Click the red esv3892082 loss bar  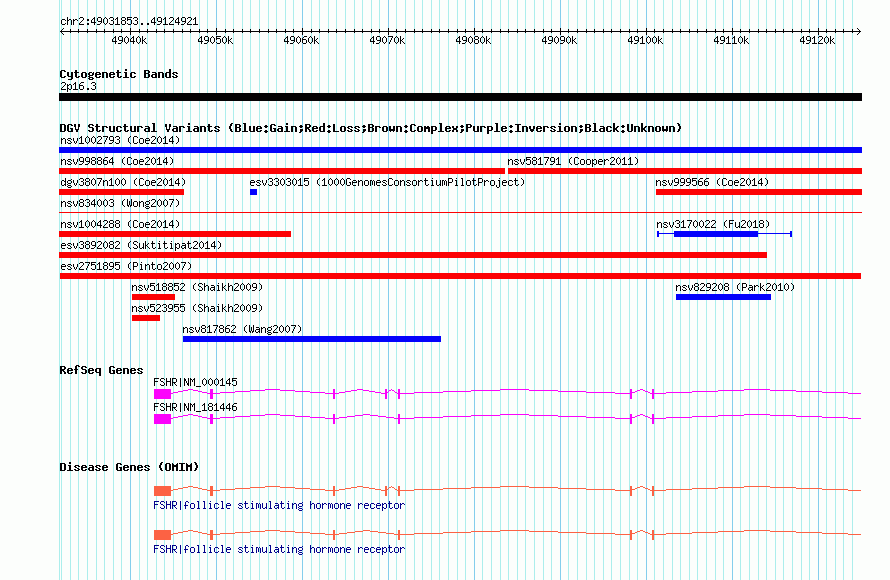coord(413,255)
